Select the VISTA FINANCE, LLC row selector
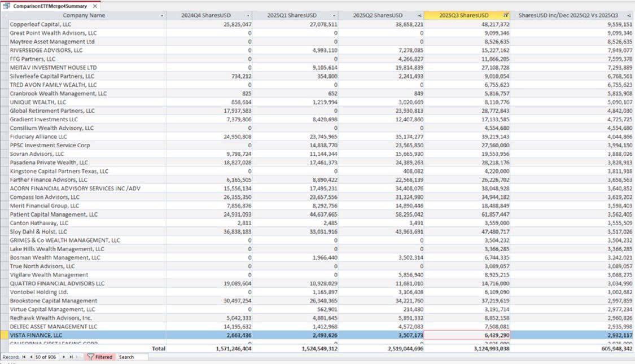The height and width of the screenshot is (364, 635). (x=4, y=335)
